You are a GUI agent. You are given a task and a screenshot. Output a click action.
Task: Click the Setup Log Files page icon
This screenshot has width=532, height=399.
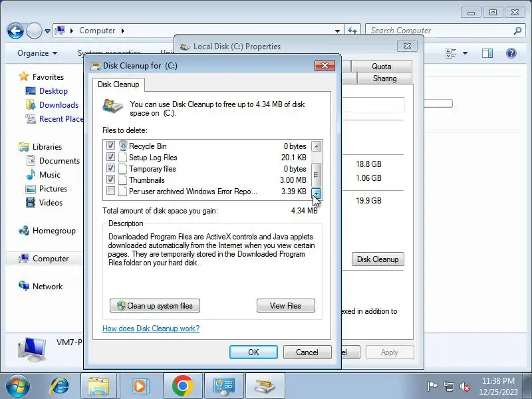tap(123, 158)
